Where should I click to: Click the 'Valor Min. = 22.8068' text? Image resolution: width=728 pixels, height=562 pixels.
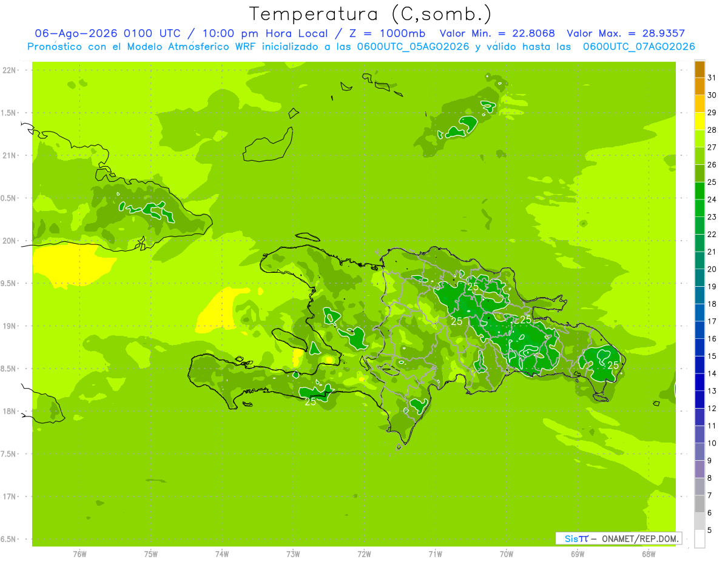click(497, 33)
